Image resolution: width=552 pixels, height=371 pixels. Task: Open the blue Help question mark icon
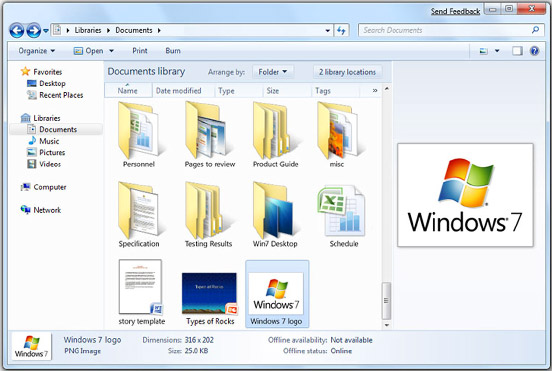click(534, 51)
